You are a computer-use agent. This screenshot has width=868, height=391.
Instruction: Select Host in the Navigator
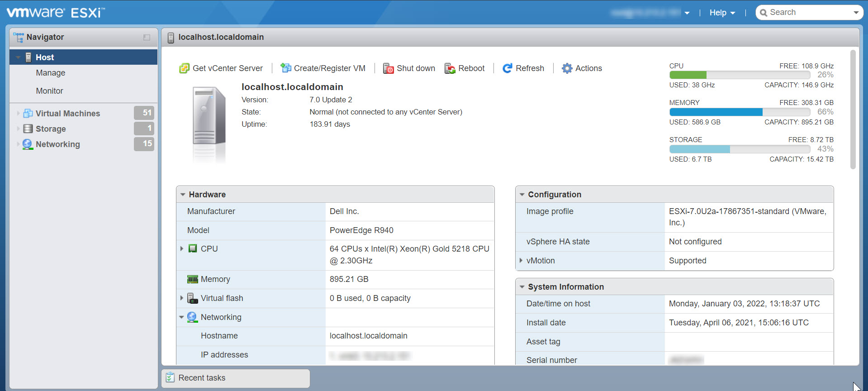[84, 57]
